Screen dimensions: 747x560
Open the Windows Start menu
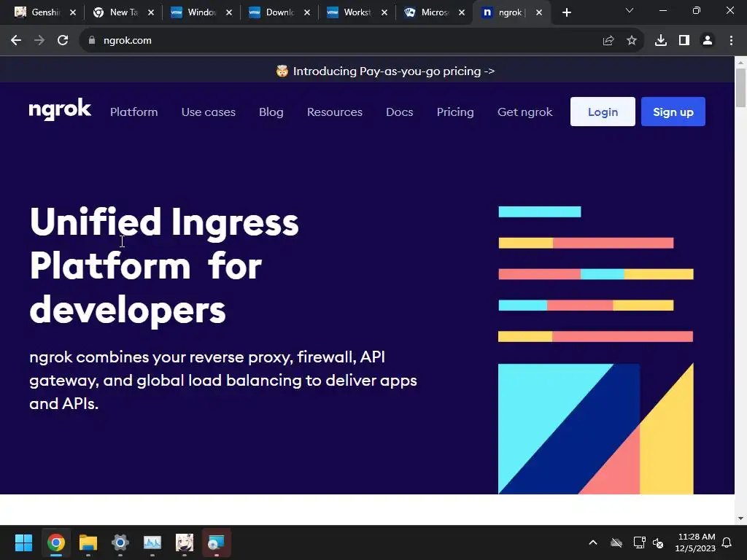coord(23,542)
